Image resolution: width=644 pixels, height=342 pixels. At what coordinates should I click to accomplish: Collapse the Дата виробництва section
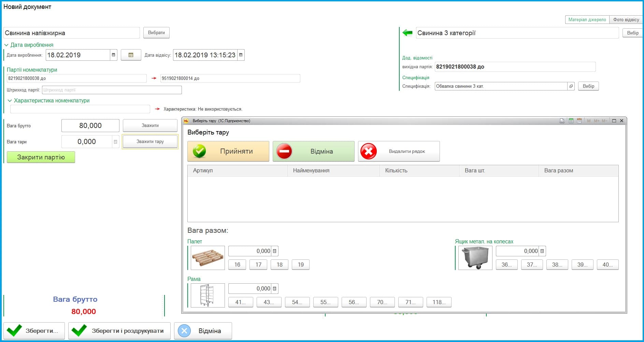[x=6, y=45]
